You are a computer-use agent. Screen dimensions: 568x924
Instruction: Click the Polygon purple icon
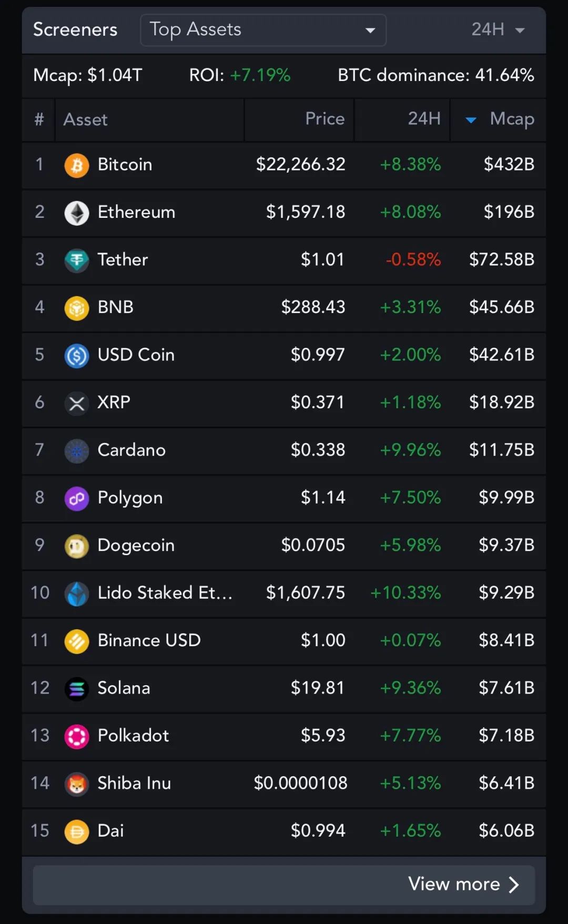pos(77,498)
